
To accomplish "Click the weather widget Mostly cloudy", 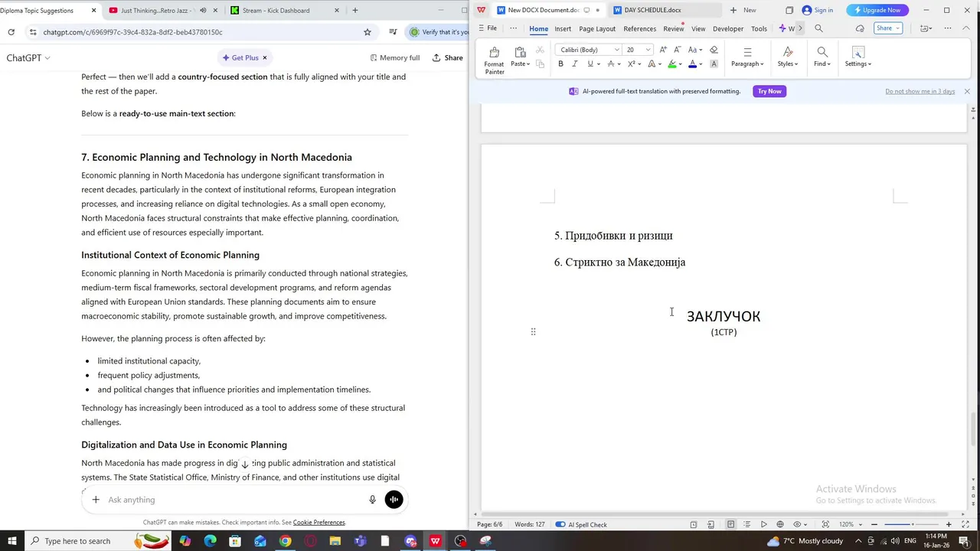I will pyautogui.click(x=805, y=541).
